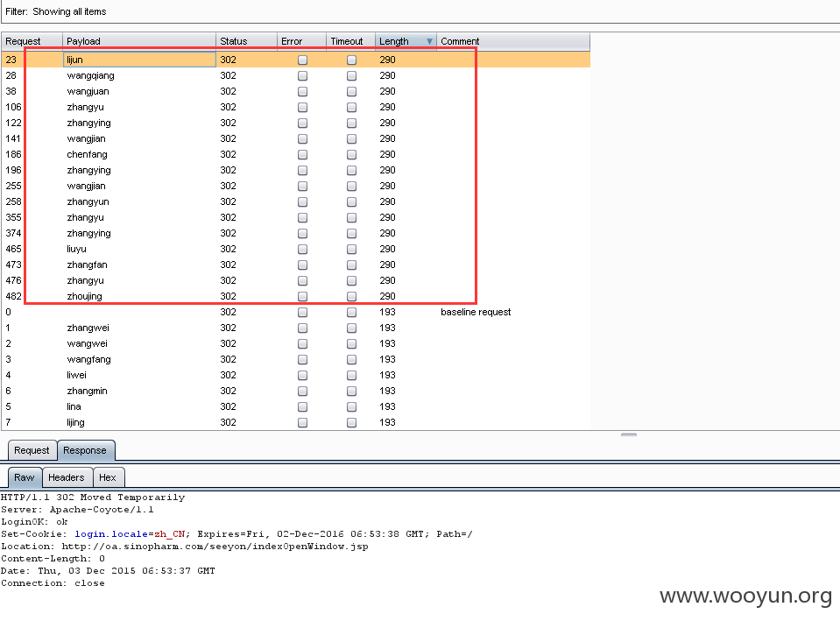Sort by Error column header
Image resolution: width=840 pixels, height=621 pixels.
301,41
